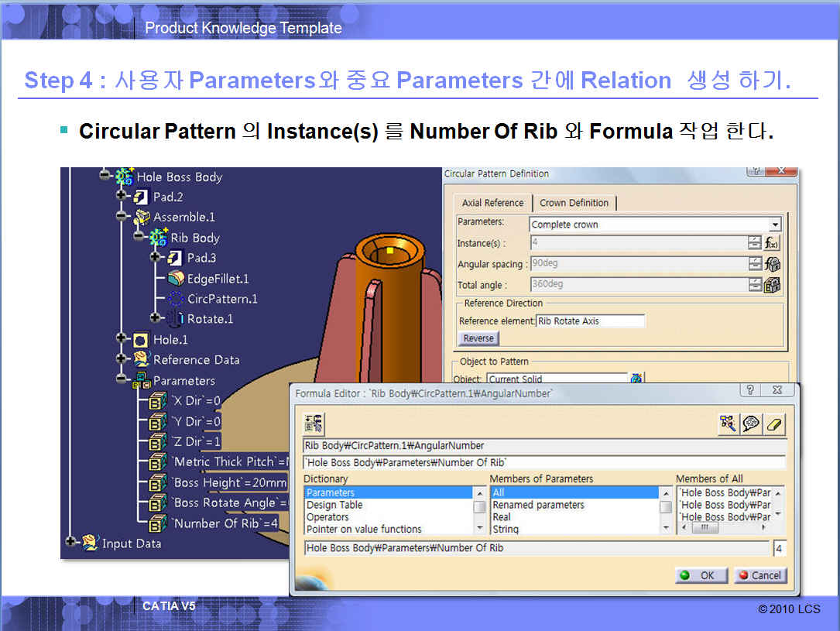The width and height of the screenshot is (840, 631).
Task: Click the comment bubble icon in Formula Editor
Action: tap(751, 424)
